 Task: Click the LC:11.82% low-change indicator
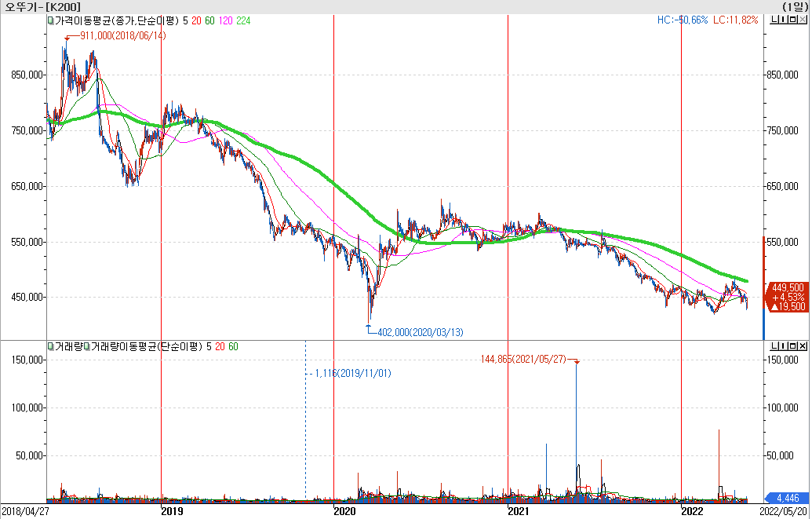735,20
